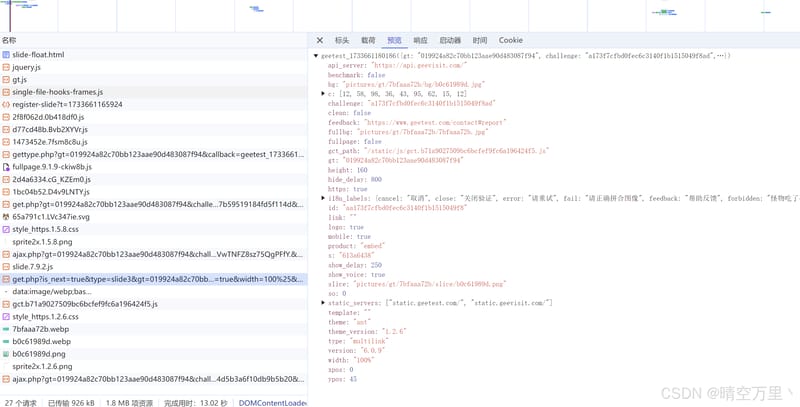The height and width of the screenshot is (407, 800).
Task: Click the 27 个请求 status entry
Action: tap(20, 403)
